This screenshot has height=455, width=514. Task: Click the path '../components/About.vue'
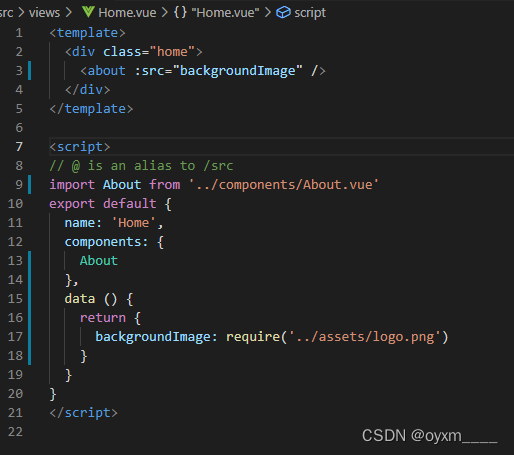284,185
